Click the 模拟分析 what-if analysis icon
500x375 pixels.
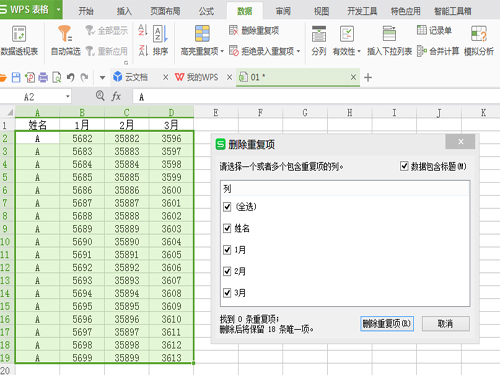click(x=479, y=34)
